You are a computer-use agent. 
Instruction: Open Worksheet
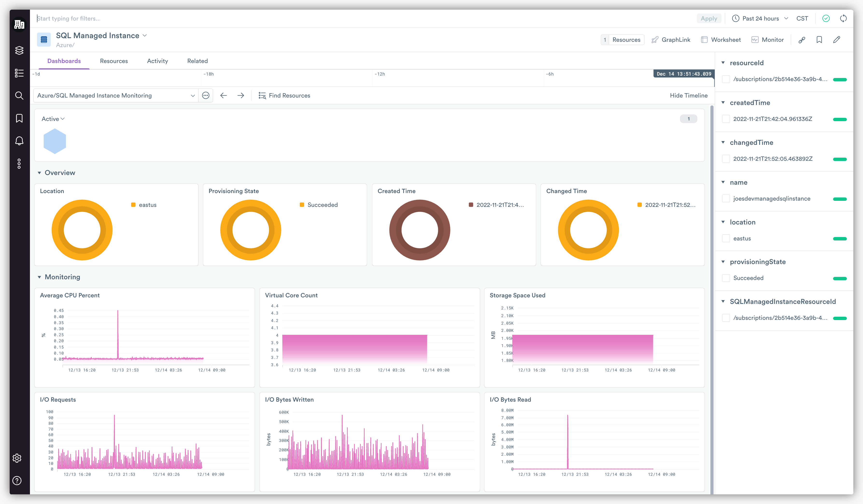click(721, 40)
